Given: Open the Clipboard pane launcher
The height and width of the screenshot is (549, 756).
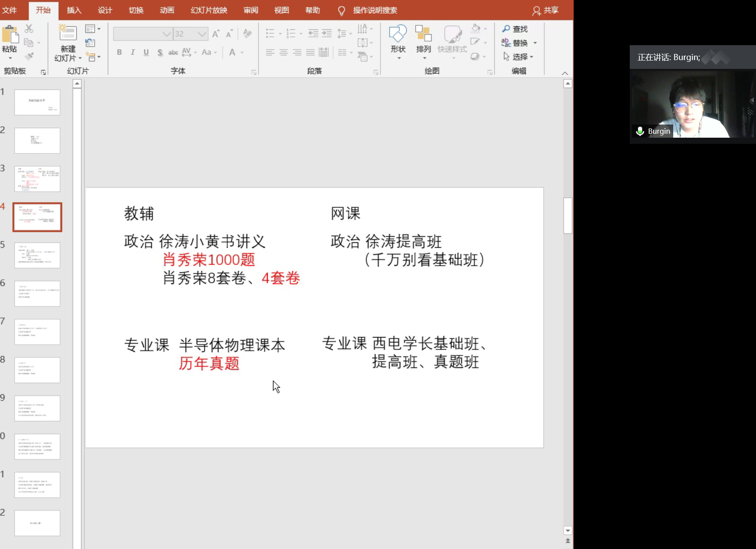Looking at the screenshot, I should pyautogui.click(x=43, y=72).
